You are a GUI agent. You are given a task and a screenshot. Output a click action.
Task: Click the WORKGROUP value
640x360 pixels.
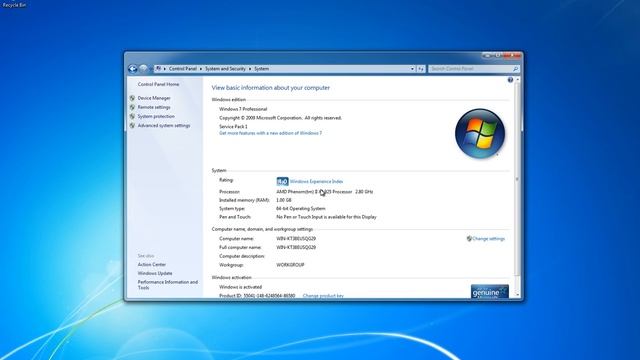(290, 265)
